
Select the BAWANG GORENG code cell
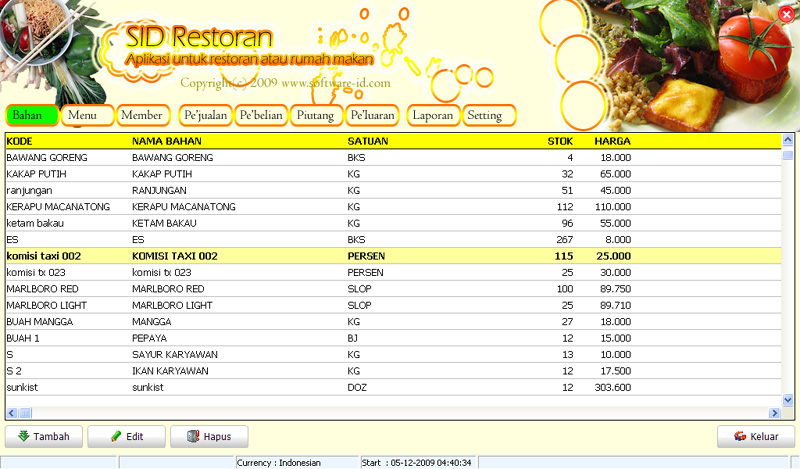[x=47, y=158]
